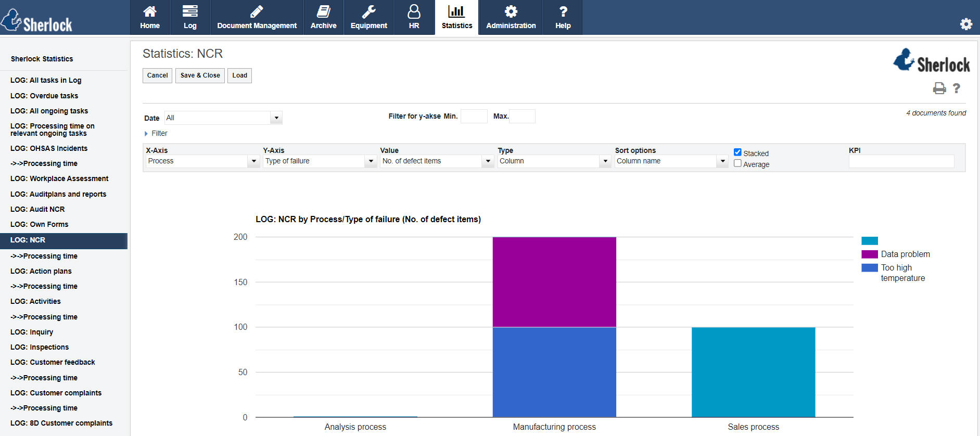Image resolution: width=980 pixels, height=436 pixels.
Task: Click the blue Too high temperature swatch
Action: point(869,268)
